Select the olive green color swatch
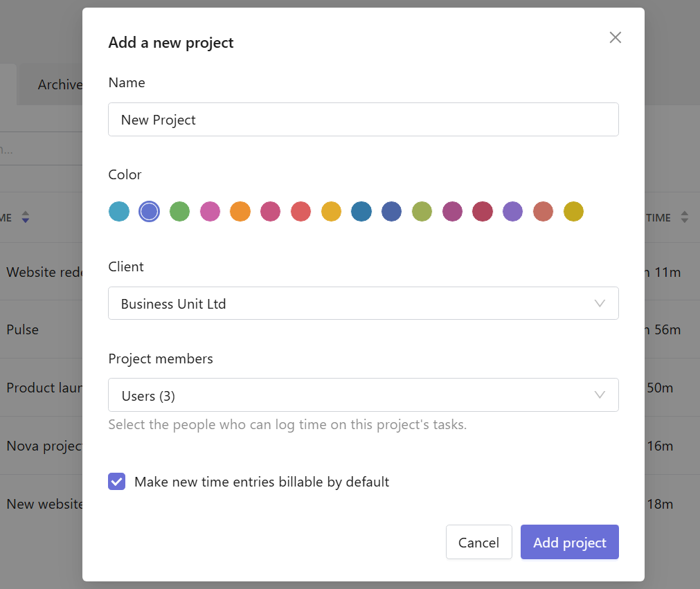Image resolution: width=700 pixels, height=589 pixels. click(422, 212)
